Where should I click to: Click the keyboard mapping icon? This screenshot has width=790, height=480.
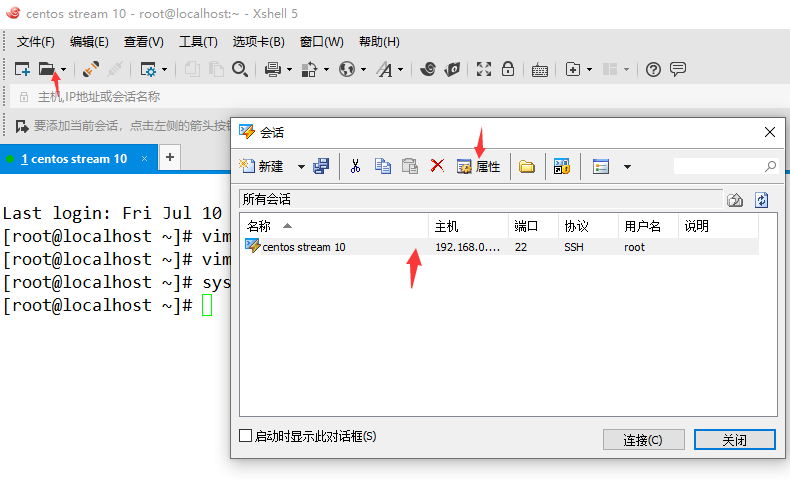pos(540,70)
